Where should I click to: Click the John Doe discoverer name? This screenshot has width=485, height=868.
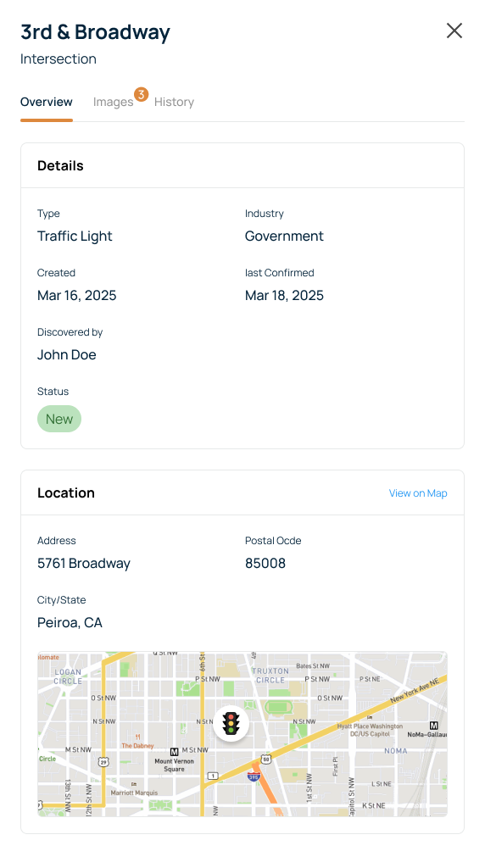pos(66,355)
